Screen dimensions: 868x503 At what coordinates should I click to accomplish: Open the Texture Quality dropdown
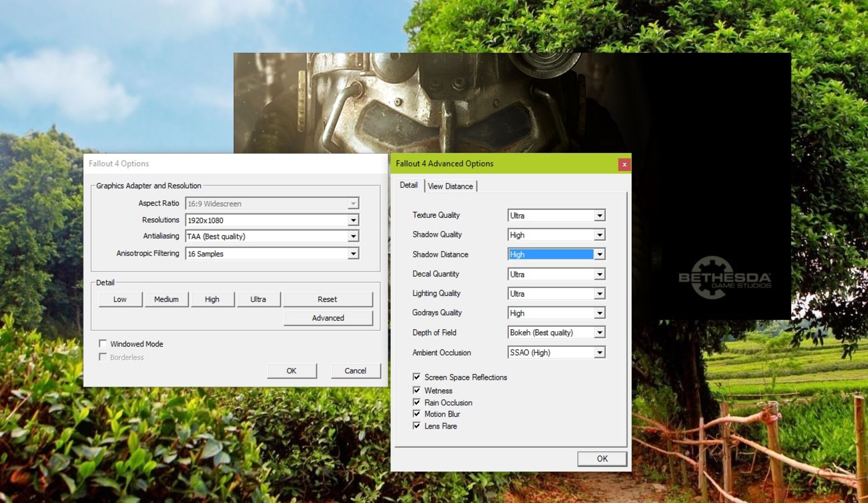coord(599,216)
